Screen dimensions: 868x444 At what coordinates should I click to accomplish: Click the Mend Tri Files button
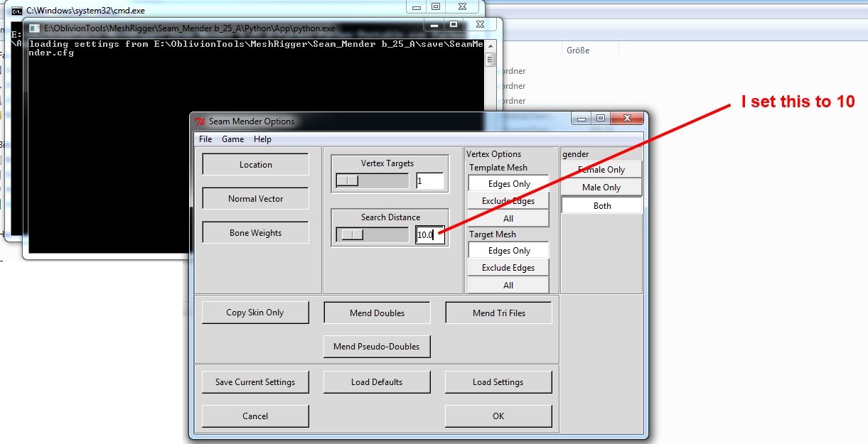pyautogui.click(x=499, y=313)
